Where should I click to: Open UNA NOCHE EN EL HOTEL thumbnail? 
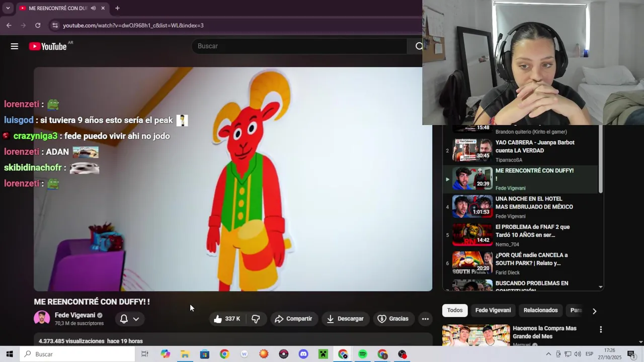472,206
